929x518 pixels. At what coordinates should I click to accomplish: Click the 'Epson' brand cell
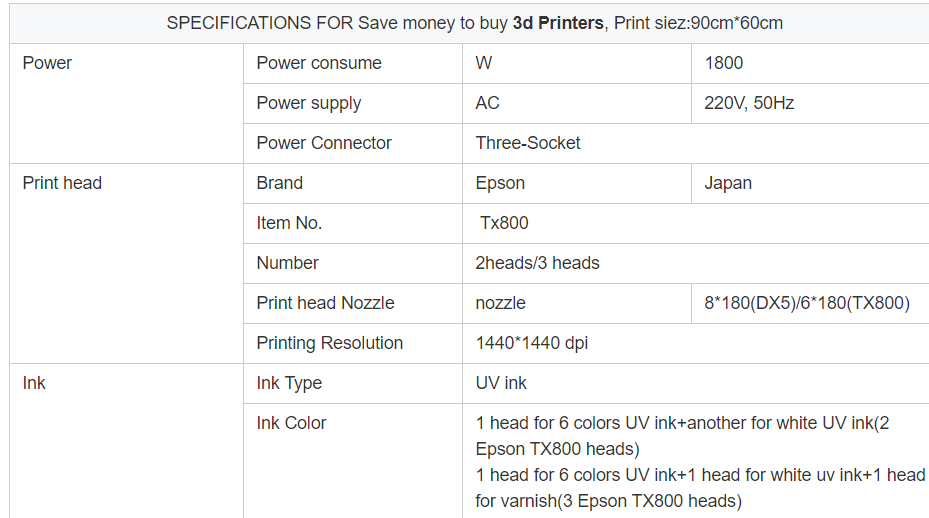[x=577, y=183]
